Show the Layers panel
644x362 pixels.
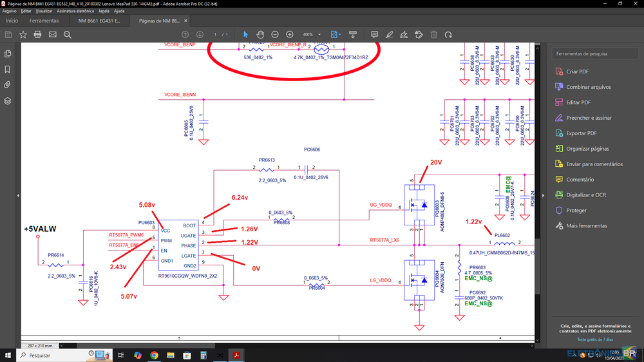click(8, 100)
